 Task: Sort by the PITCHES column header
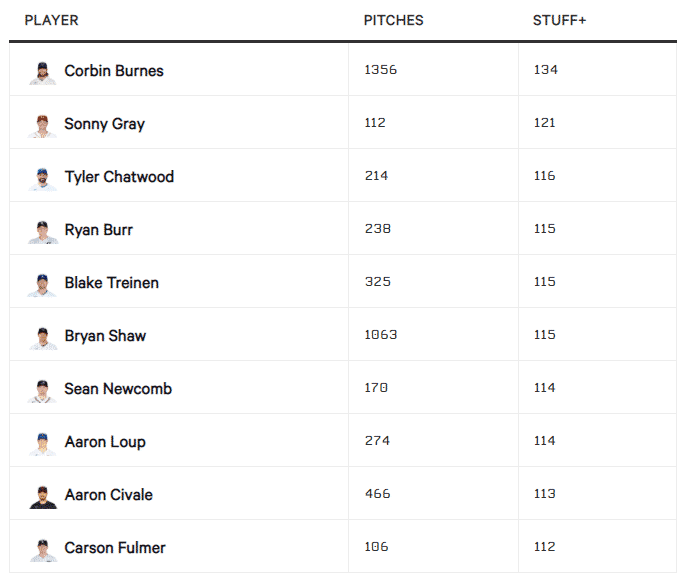pos(393,20)
